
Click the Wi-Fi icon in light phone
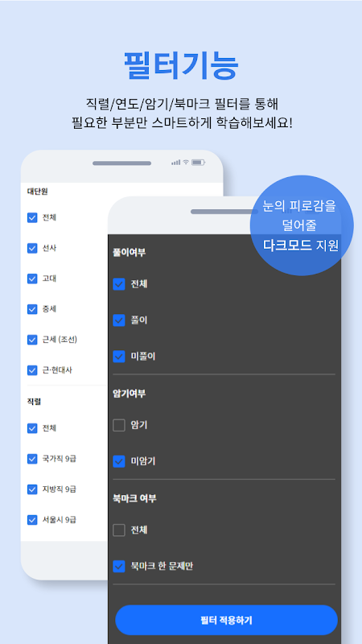pyautogui.click(x=186, y=163)
